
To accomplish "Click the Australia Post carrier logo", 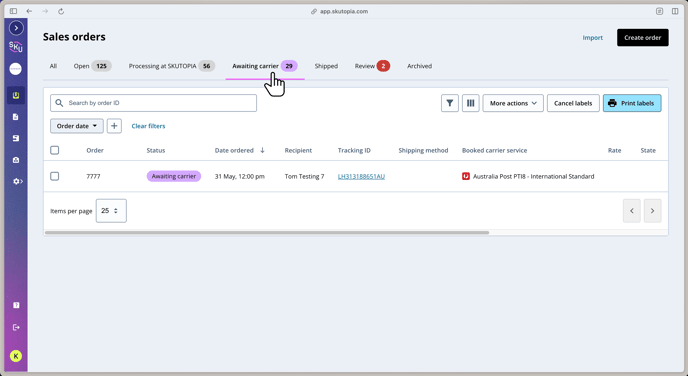I will pos(466,176).
